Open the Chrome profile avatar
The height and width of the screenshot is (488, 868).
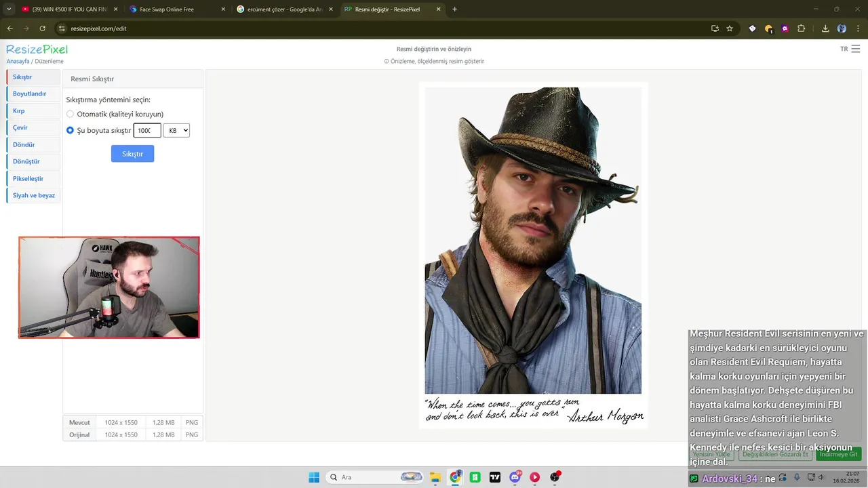842,28
